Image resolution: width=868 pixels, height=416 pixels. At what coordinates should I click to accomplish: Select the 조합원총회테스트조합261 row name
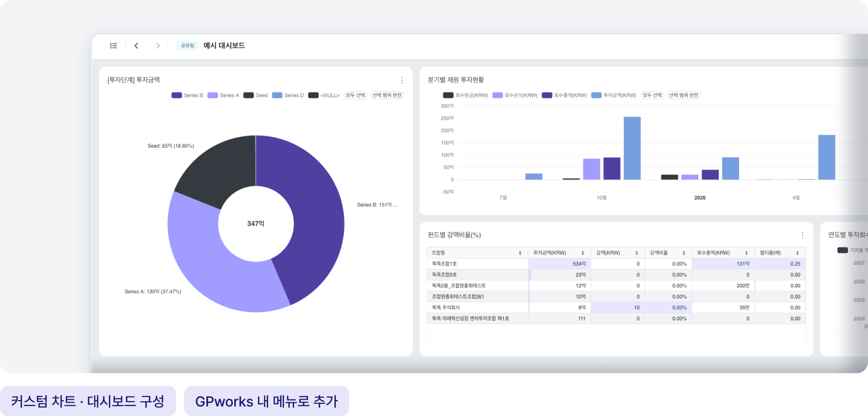[458, 297]
